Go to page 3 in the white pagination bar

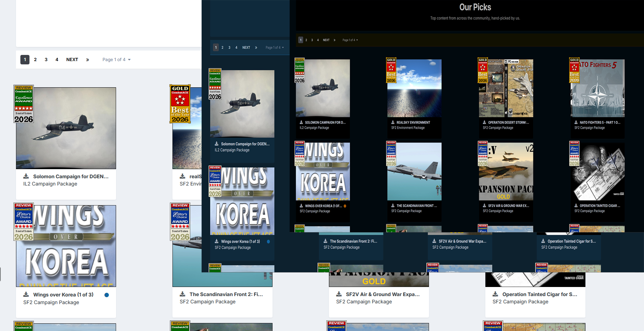tap(46, 60)
